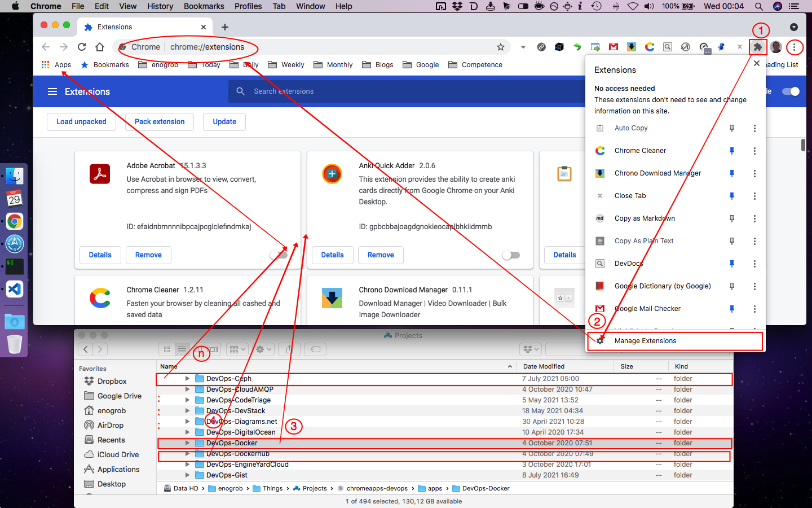Click Projects in the Finder path bar
This screenshot has height=508, width=812.
(310, 489)
